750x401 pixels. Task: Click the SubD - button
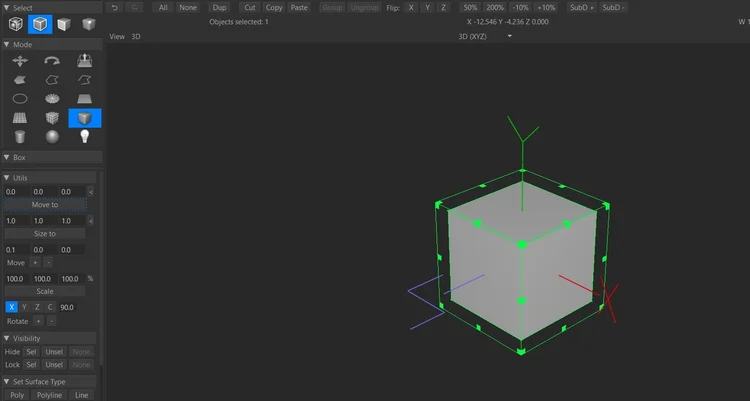[613, 8]
